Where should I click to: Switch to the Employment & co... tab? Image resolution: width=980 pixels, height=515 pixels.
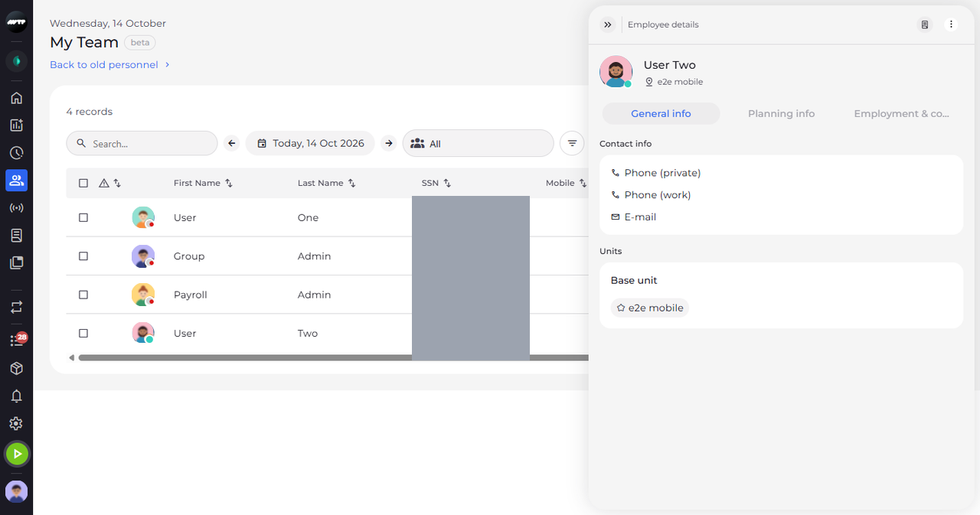[x=901, y=113]
